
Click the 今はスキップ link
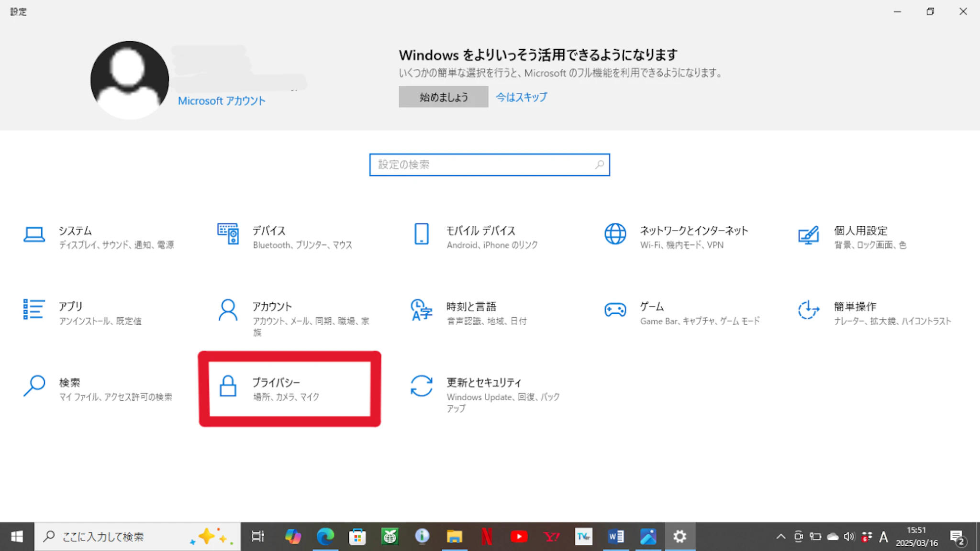[521, 97]
